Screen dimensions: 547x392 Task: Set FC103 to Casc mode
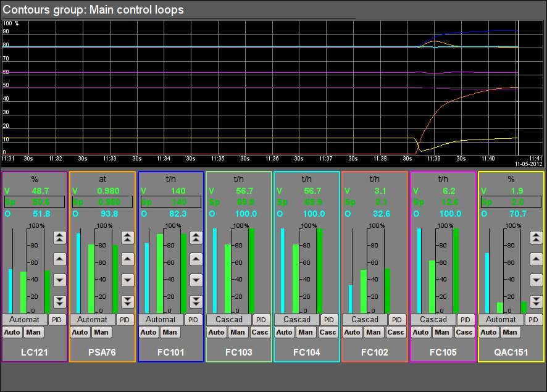point(260,332)
